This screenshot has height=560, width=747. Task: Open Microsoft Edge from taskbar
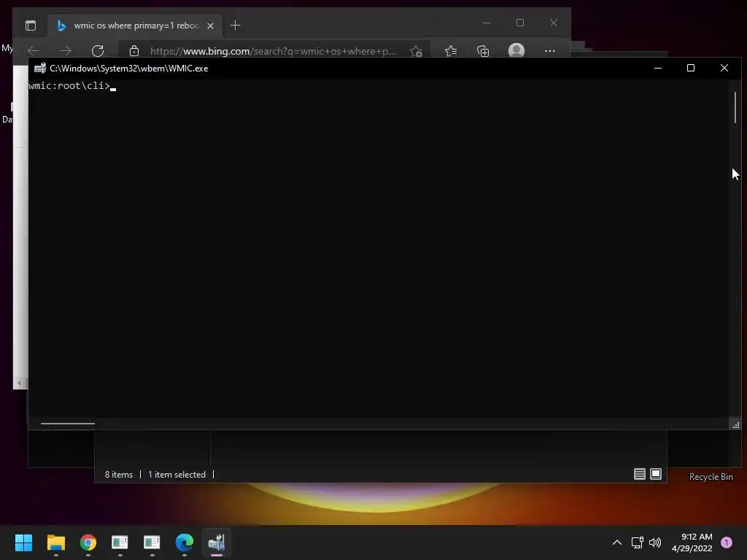coord(185,542)
